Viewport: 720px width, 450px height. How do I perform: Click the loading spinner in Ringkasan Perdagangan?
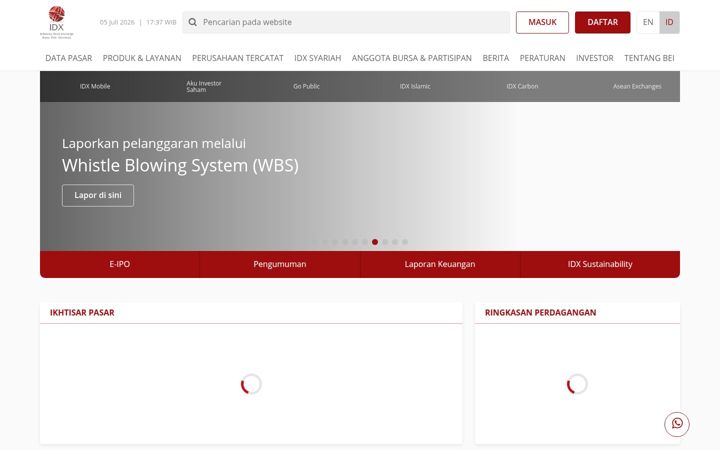pyautogui.click(x=577, y=384)
